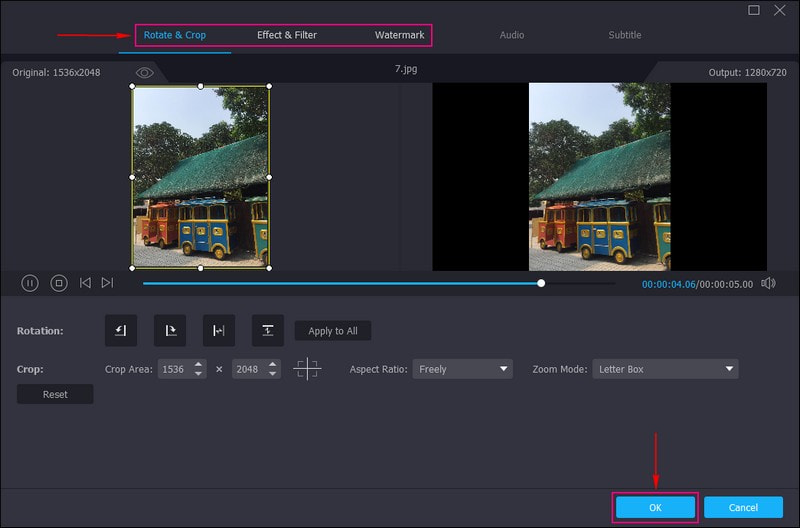This screenshot has width=800, height=528.
Task: Jump to the previous frame
Action: [85, 283]
